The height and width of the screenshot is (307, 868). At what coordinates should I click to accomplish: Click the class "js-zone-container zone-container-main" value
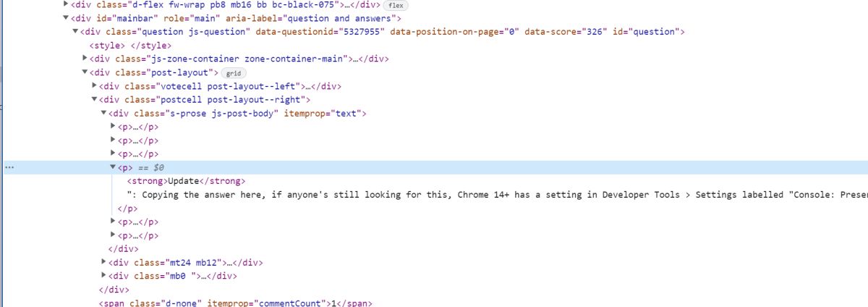click(247, 59)
